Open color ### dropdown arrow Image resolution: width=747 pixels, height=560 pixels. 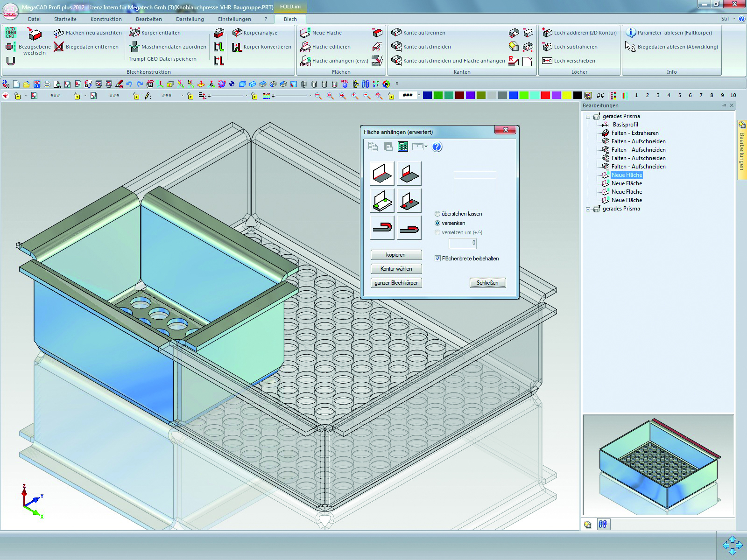click(x=419, y=95)
